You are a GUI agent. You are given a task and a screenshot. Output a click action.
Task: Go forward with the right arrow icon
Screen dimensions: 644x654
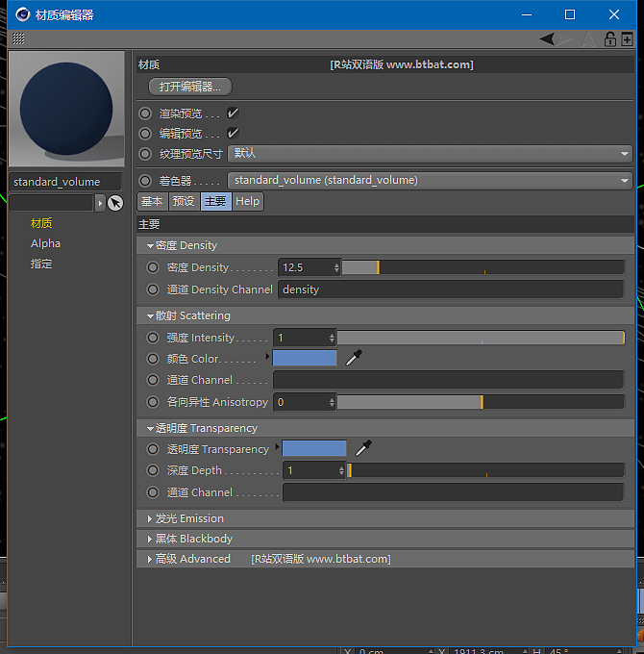click(x=565, y=38)
